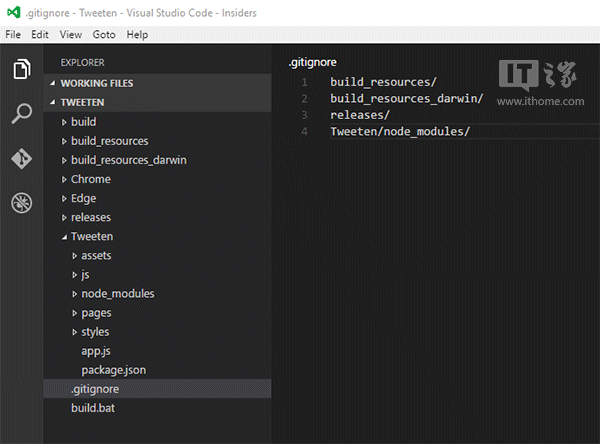
Task: Click the .gitignore editor title
Action: point(313,62)
